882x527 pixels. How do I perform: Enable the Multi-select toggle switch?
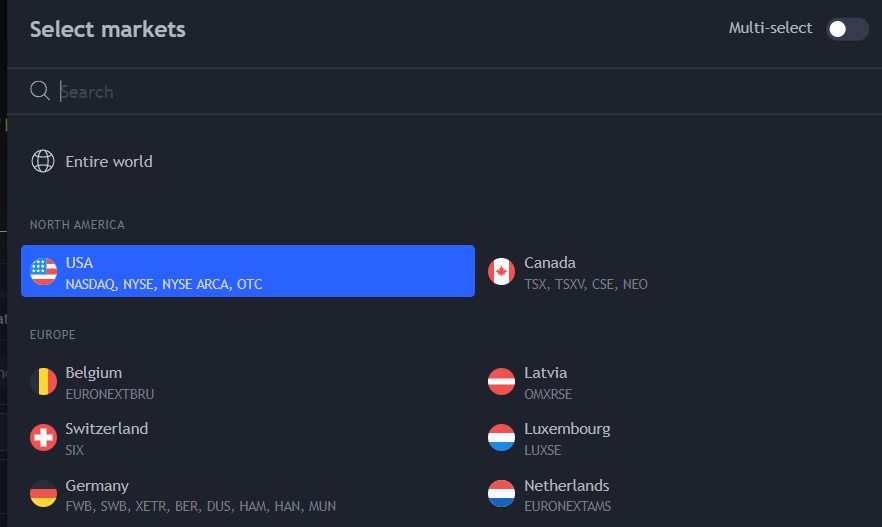pyautogui.click(x=847, y=29)
